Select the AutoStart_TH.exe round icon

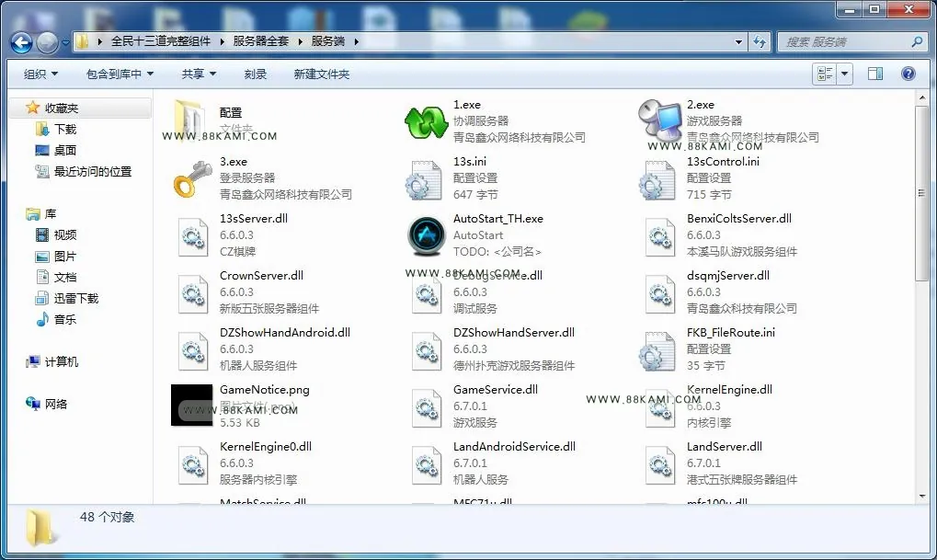[426, 235]
